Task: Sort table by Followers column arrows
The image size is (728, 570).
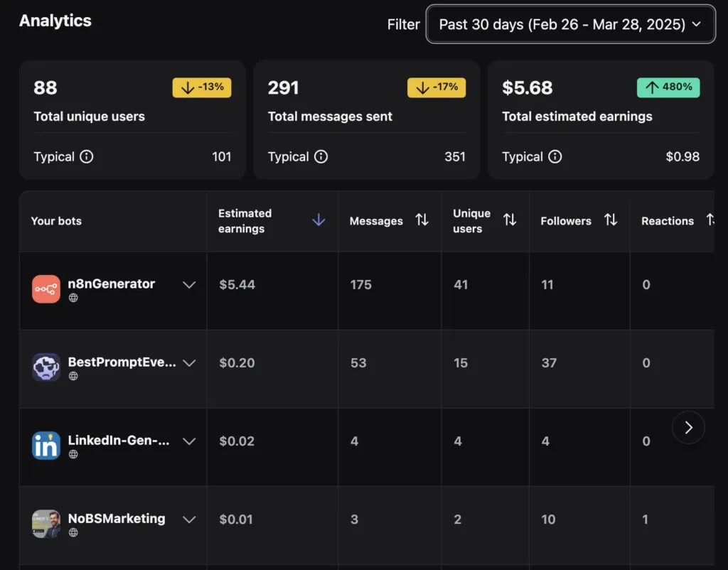Action: click(611, 220)
